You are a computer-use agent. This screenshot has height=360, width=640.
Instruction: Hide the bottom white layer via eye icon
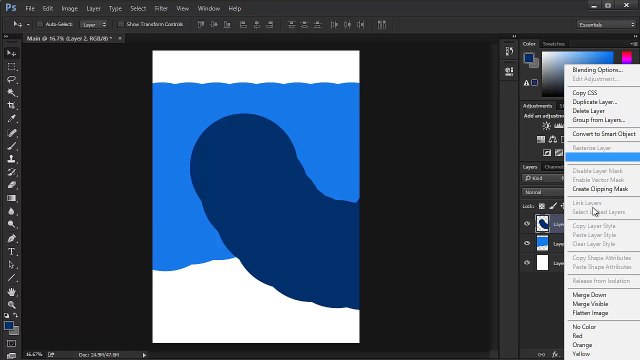click(x=527, y=263)
